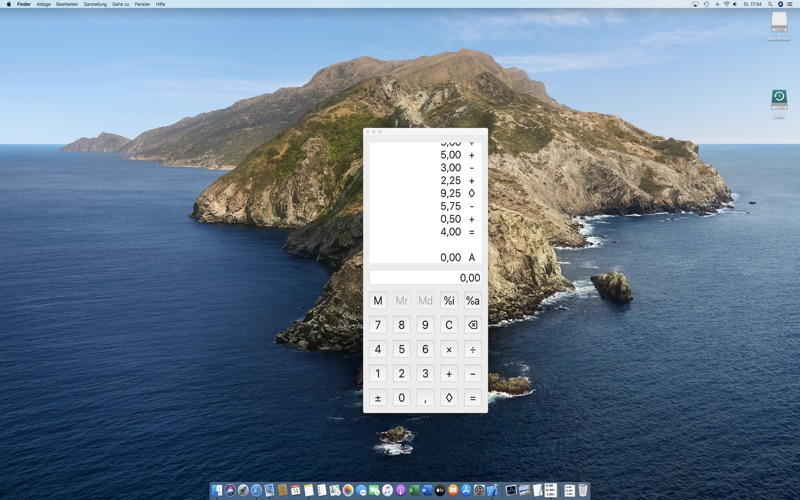This screenshot has width=800, height=500.
Task: Open Excel from the Dock
Action: [x=414, y=490]
